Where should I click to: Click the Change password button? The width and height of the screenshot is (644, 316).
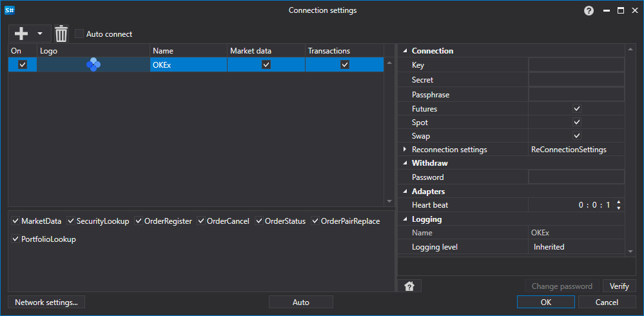point(562,286)
